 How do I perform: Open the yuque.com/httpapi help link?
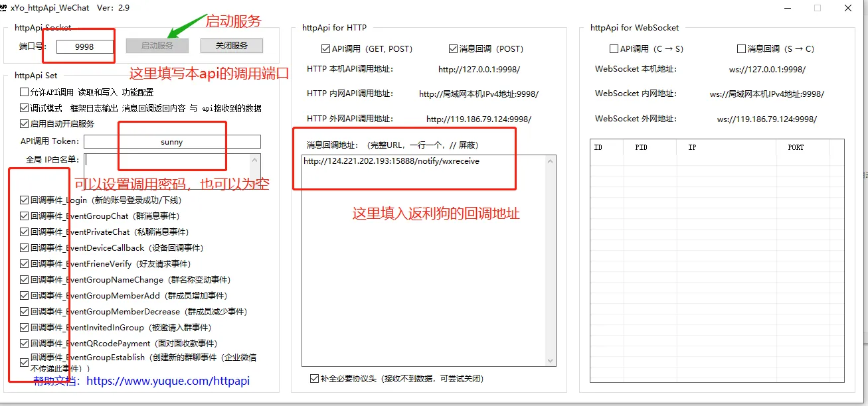coord(168,381)
